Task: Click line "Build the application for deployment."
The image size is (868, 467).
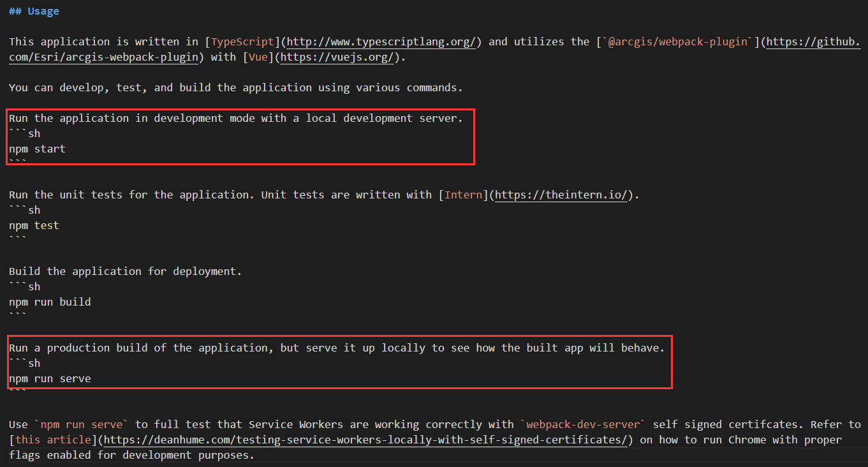Action: click(126, 271)
